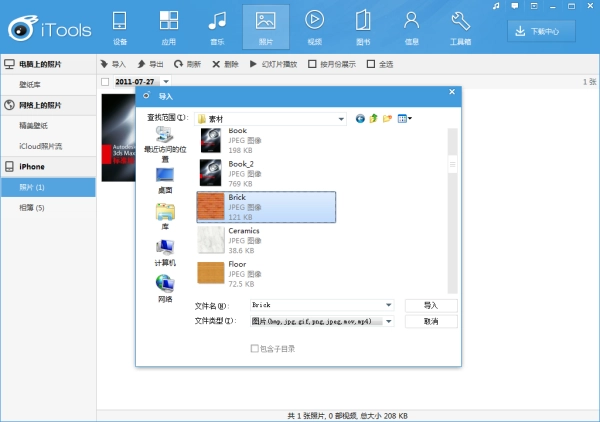Select the Brick JPEG file
Screen dimensions: 600x422
tap(266, 207)
